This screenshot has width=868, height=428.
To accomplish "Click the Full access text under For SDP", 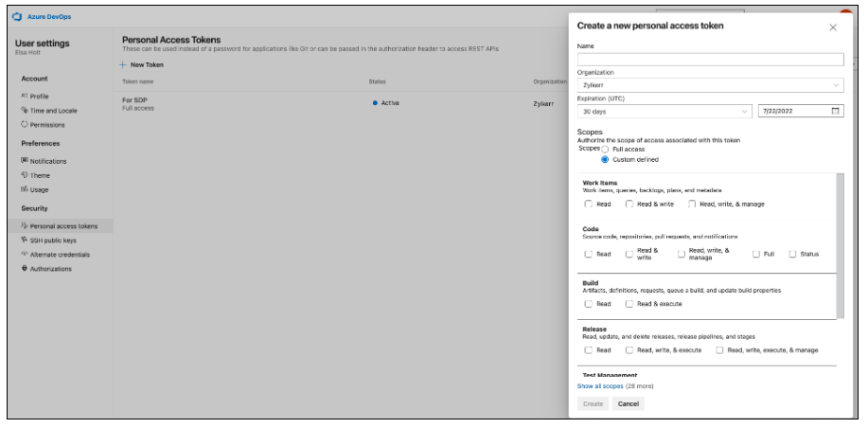I will click(138, 108).
